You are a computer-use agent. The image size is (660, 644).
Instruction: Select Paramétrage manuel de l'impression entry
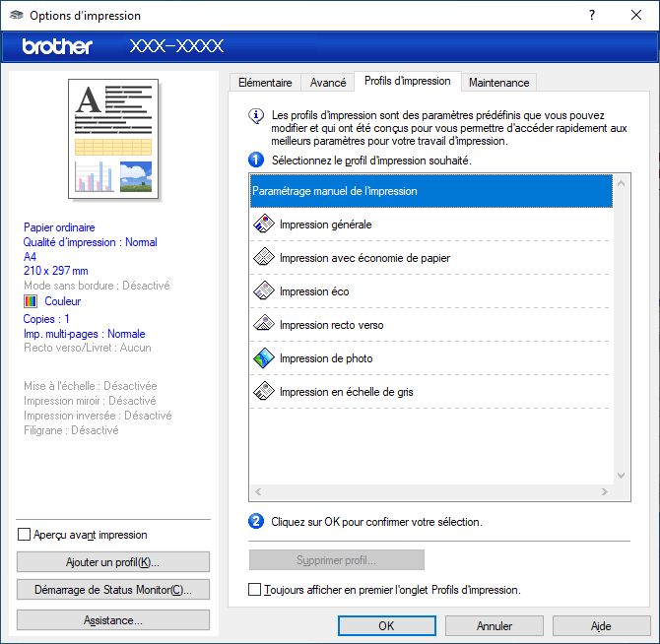tap(431, 191)
